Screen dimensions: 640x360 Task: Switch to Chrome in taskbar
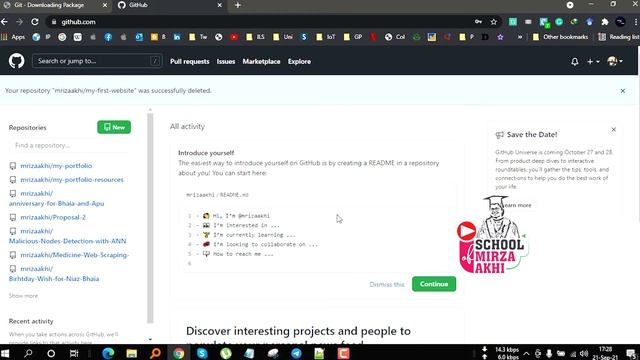click(x=178, y=353)
